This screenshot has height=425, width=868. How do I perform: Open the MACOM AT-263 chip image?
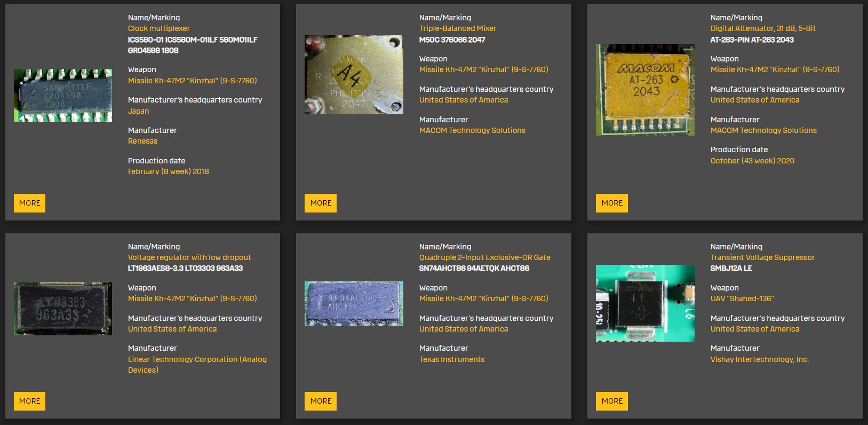(x=645, y=90)
